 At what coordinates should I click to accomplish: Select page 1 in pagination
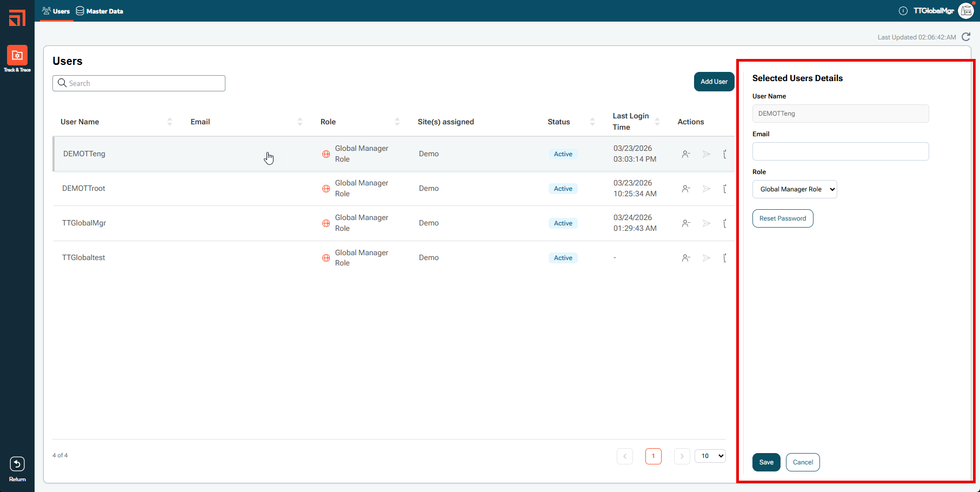(654, 456)
